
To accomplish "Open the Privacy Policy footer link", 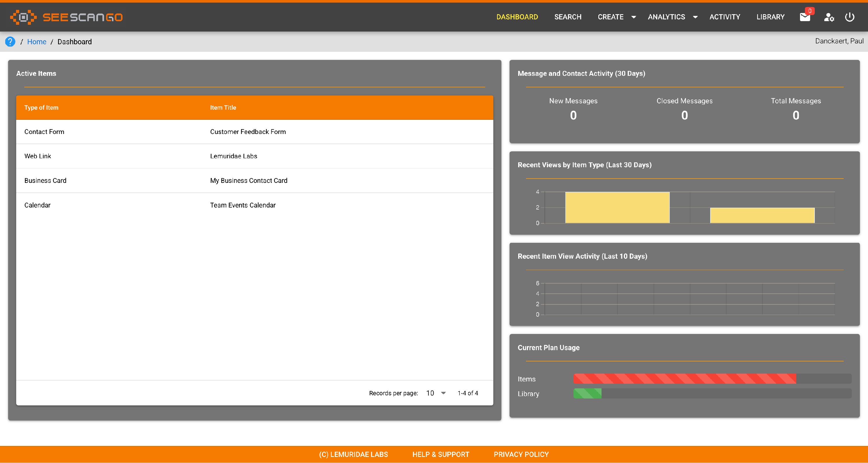I will [x=521, y=454].
